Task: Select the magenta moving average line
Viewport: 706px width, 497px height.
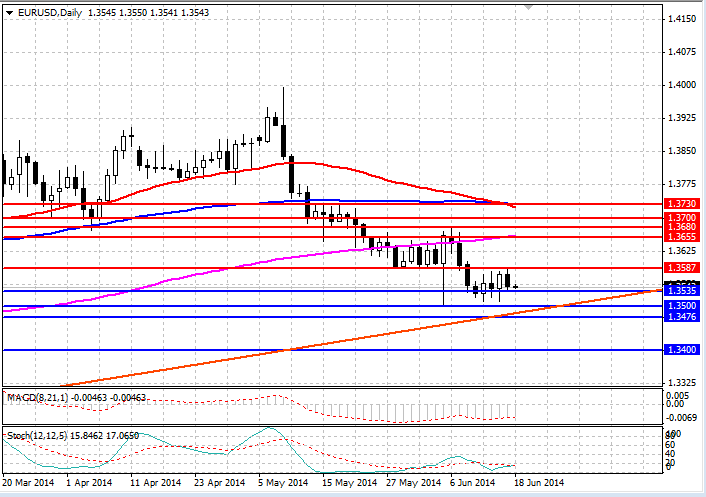Action: [x=259, y=261]
